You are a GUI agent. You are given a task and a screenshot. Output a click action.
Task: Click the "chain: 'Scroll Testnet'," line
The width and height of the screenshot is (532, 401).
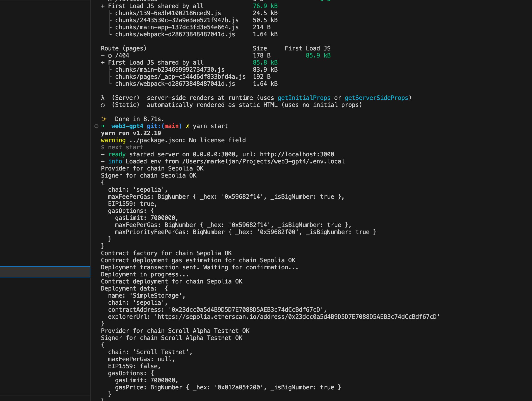(x=150, y=352)
